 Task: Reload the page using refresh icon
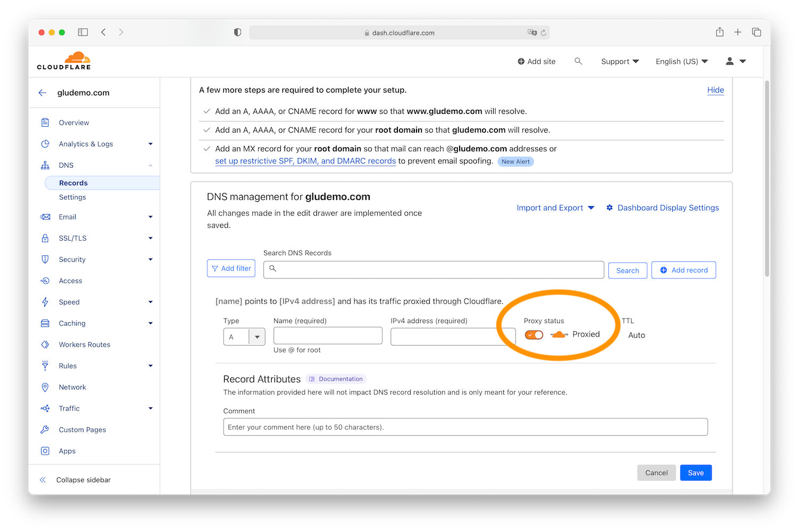pos(543,32)
